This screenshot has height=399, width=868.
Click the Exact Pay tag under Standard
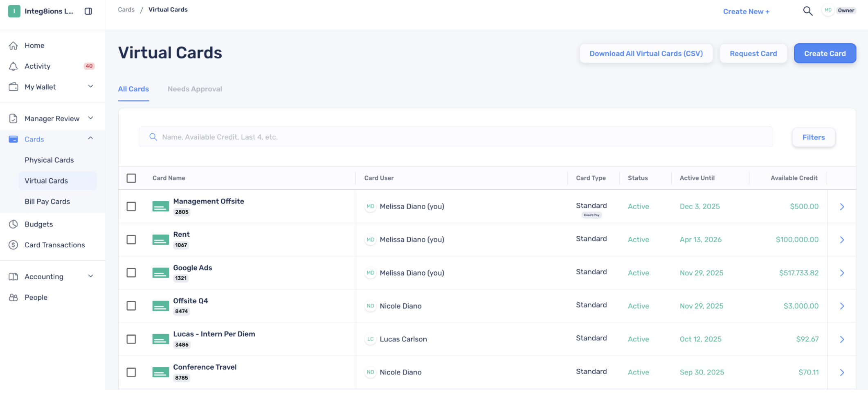click(591, 215)
